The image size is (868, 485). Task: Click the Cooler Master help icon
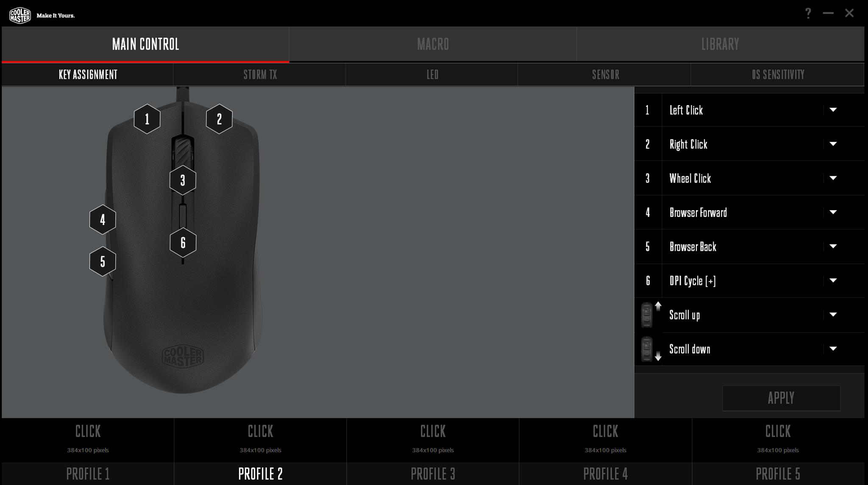coord(808,13)
